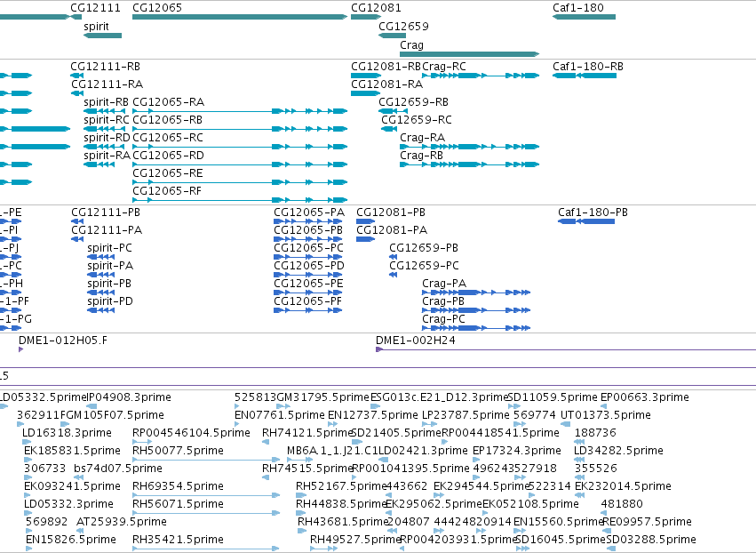Click the Crag-RA transcript label
756x553 pixels.
422,138
